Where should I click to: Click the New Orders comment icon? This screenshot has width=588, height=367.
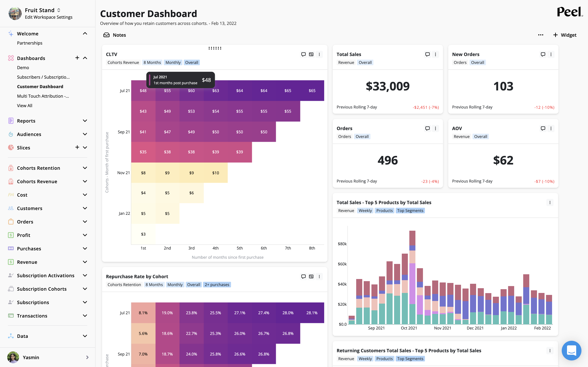click(543, 54)
